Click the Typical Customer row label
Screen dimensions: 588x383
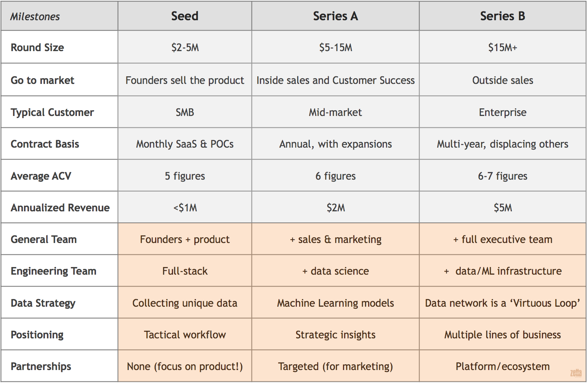click(x=52, y=112)
